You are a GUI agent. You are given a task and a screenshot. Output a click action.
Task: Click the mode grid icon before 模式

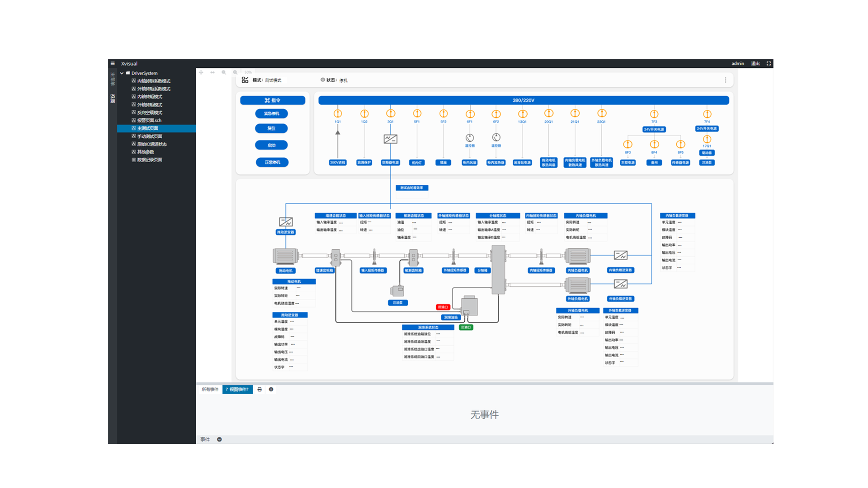(245, 80)
